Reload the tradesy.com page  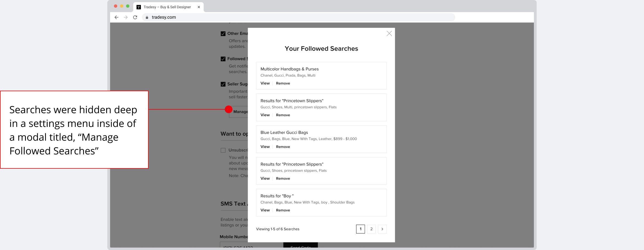(135, 17)
